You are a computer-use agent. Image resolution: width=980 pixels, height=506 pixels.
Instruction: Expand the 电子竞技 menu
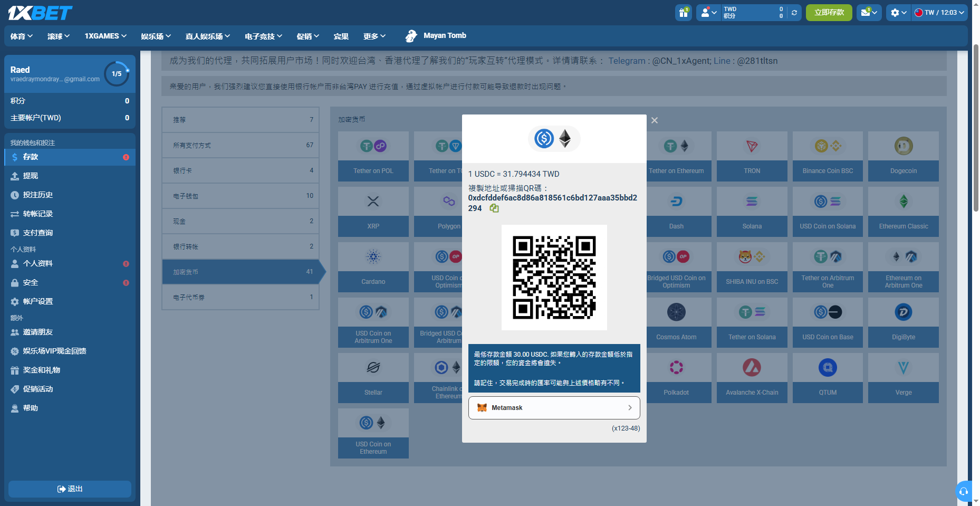[264, 36]
